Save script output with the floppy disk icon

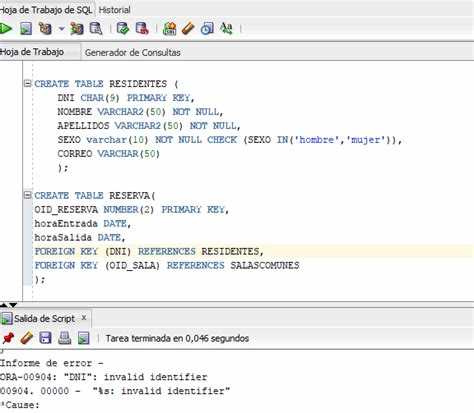[45, 338]
